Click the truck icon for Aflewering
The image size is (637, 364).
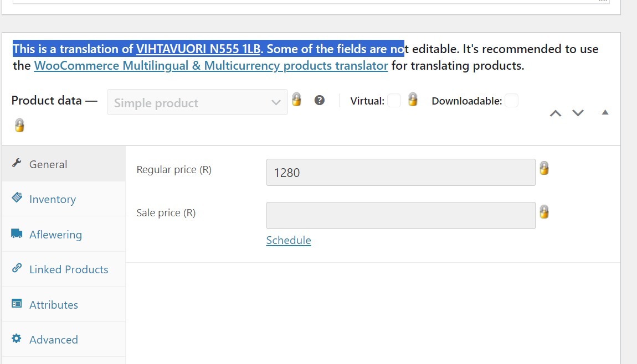point(17,234)
